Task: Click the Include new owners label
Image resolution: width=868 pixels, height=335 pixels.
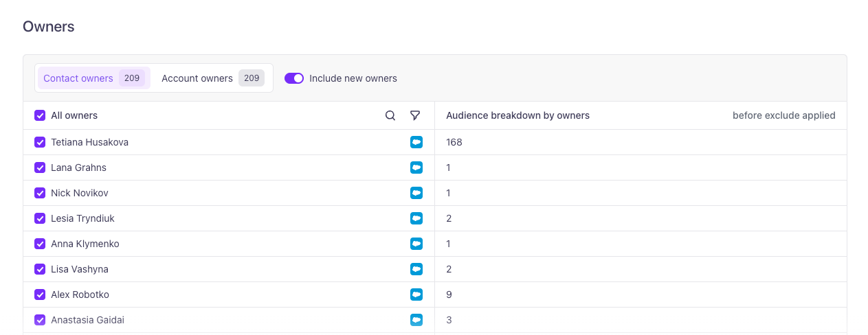Action: [353, 78]
